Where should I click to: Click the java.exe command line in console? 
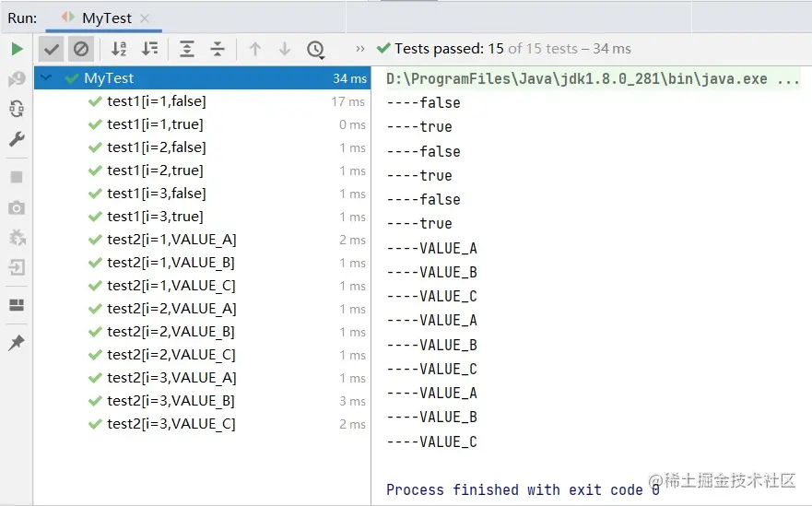click(593, 78)
